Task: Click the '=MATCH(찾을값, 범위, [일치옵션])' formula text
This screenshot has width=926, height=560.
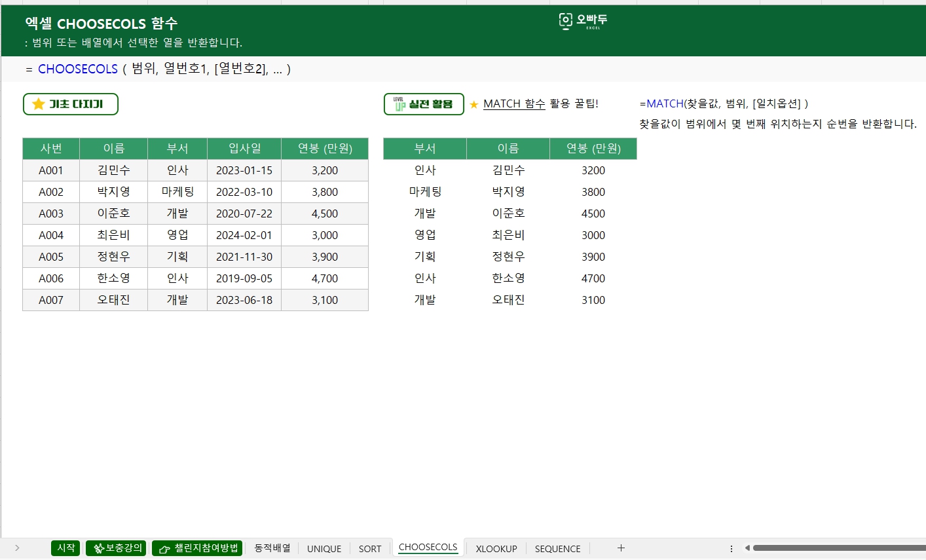Action: click(x=724, y=103)
